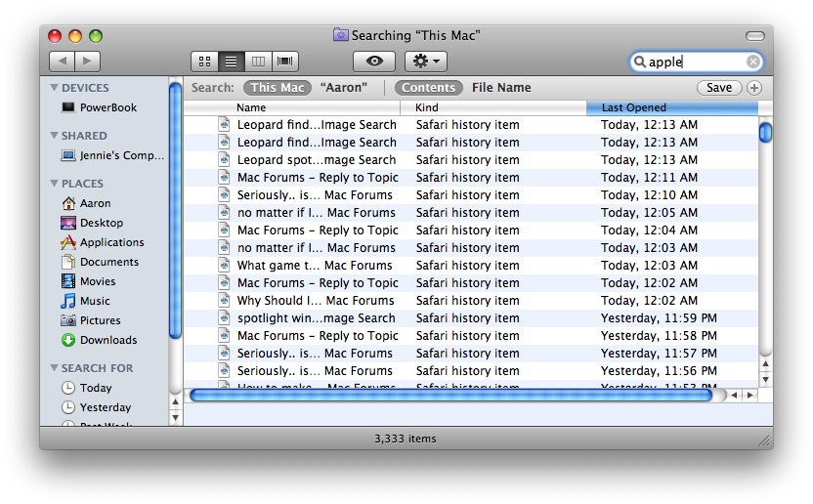
Task: Switch to icon view
Action: pyautogui.click(x=205, y=62)
